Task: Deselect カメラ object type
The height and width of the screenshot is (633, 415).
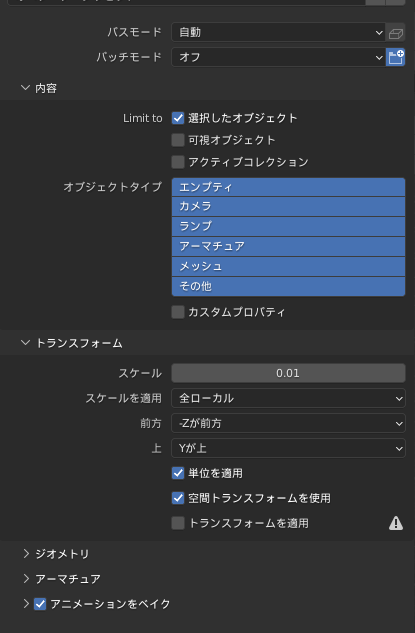Action: [x=288, y=206]
